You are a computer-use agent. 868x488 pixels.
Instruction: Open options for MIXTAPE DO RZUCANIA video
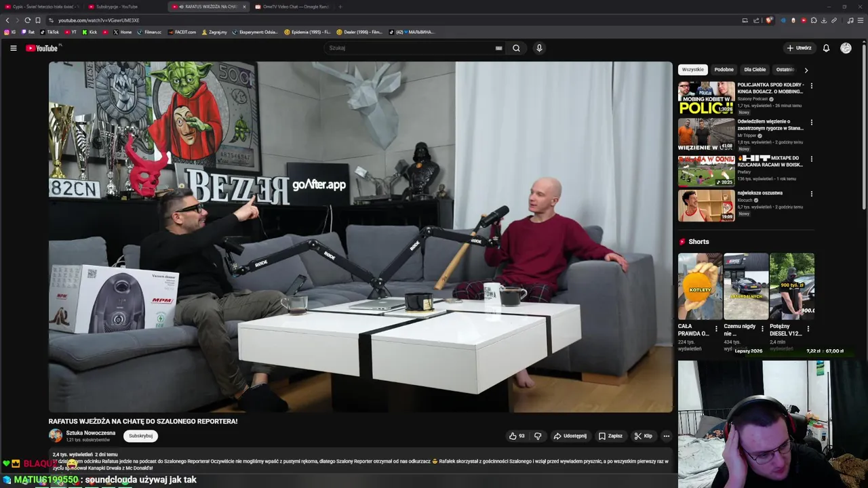coord(811,159)
